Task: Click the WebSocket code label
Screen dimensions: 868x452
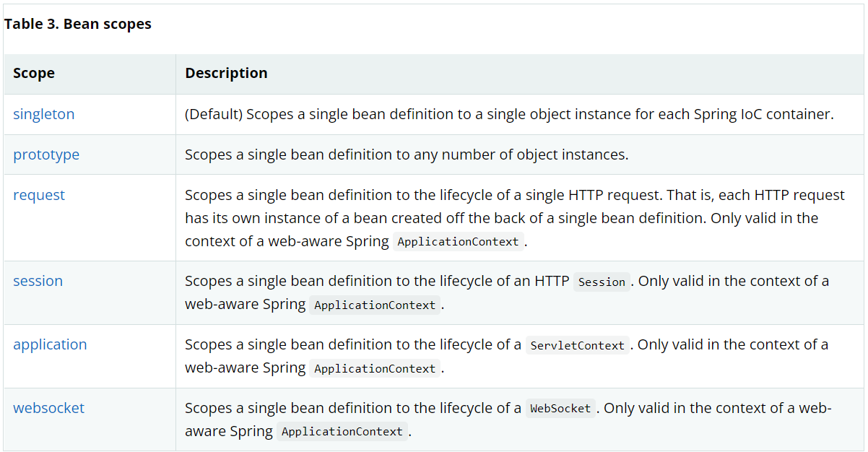Action: pyautogui.click(x=560, y=409)
